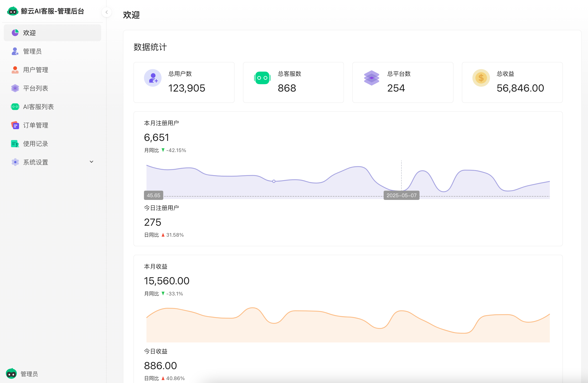Screen dimensions: 588x383
Task: Open the 总用户数 statistic card
Action: (184, 82)
